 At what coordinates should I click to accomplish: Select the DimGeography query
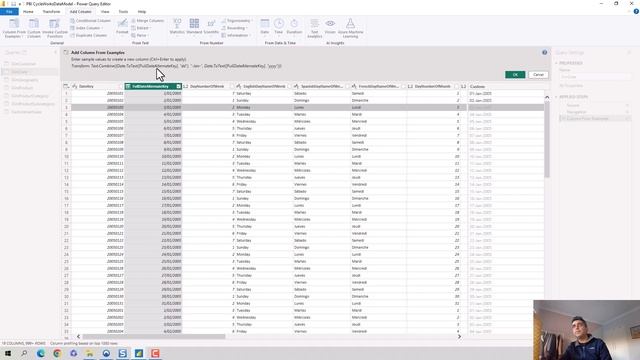[x=24, y=80]
